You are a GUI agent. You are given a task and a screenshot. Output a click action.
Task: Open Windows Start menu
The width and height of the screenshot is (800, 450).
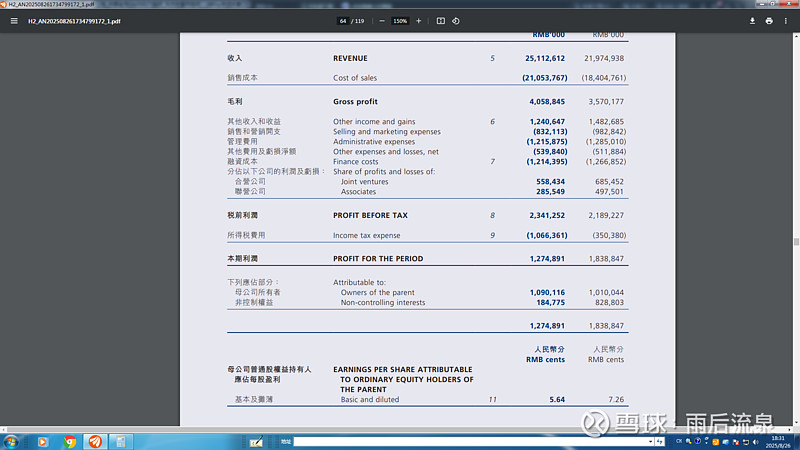10,441
